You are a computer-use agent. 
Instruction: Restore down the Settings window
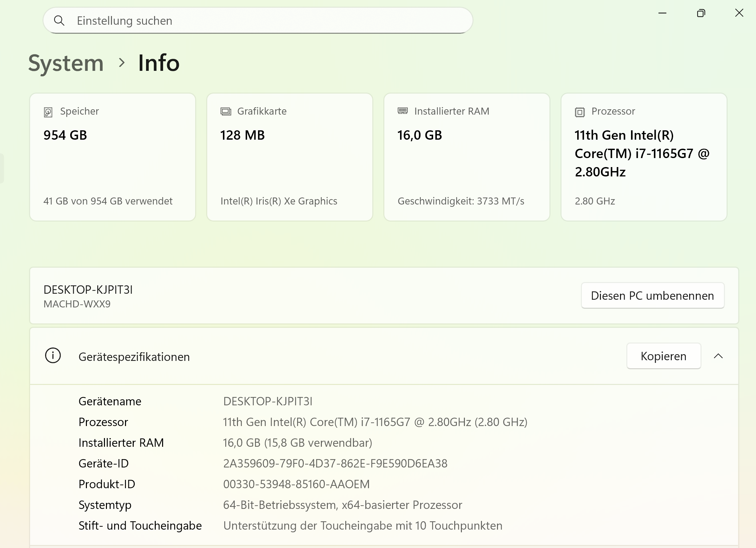pos(701,13)
